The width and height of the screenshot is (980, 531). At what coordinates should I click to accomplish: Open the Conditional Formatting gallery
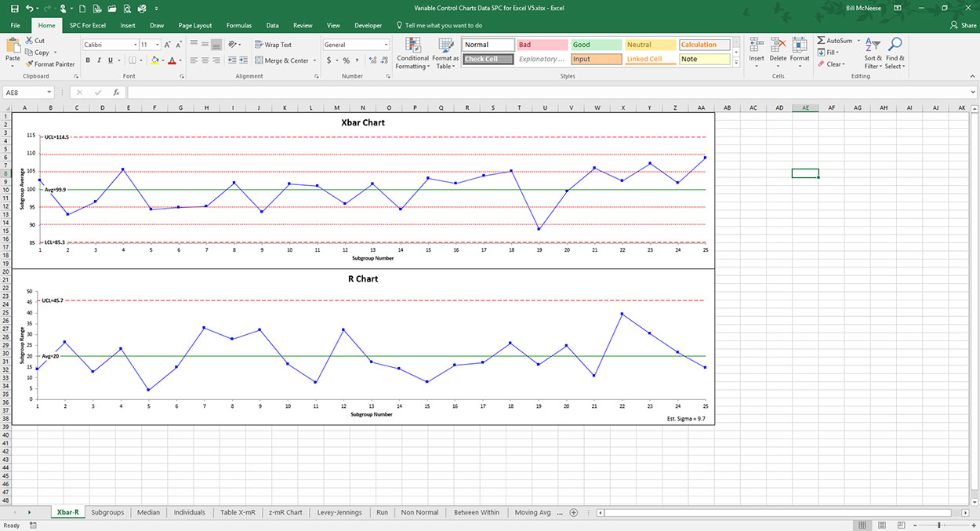412,53
